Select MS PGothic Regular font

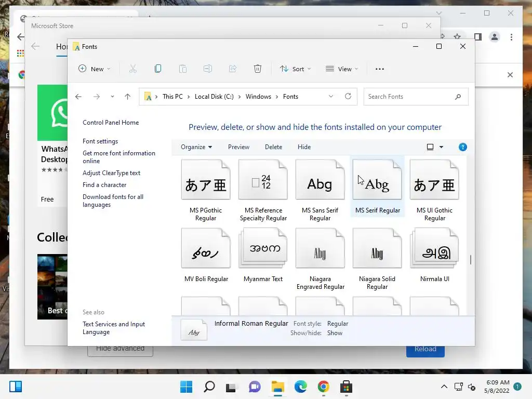tap(206, 191)
